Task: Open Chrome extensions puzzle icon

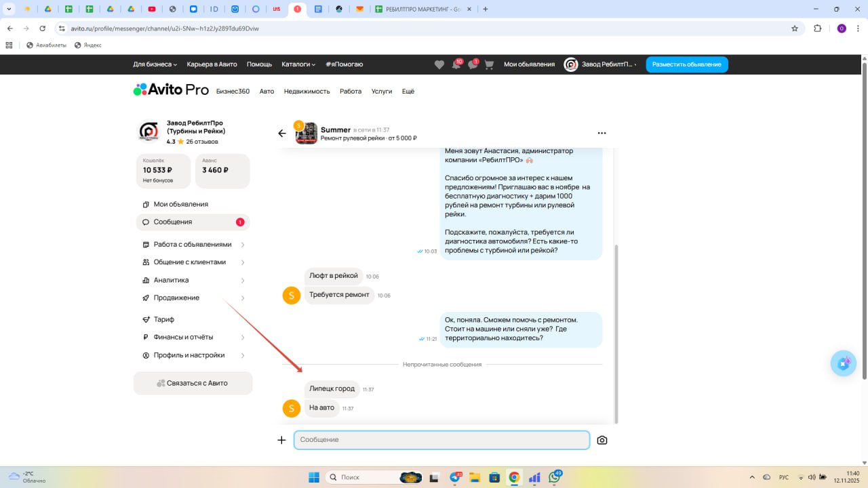Action: (817, 28)
